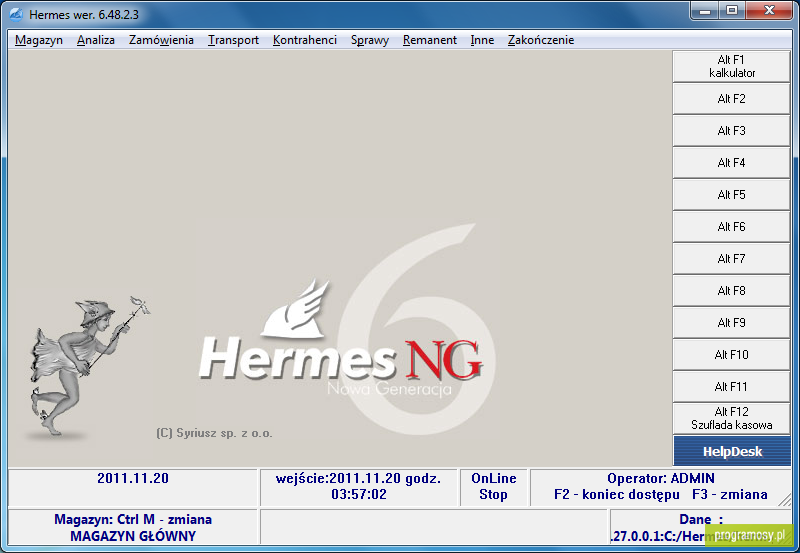Click the Dane path panel
This screenshot has height=553, width=800.
click(701, 527)
